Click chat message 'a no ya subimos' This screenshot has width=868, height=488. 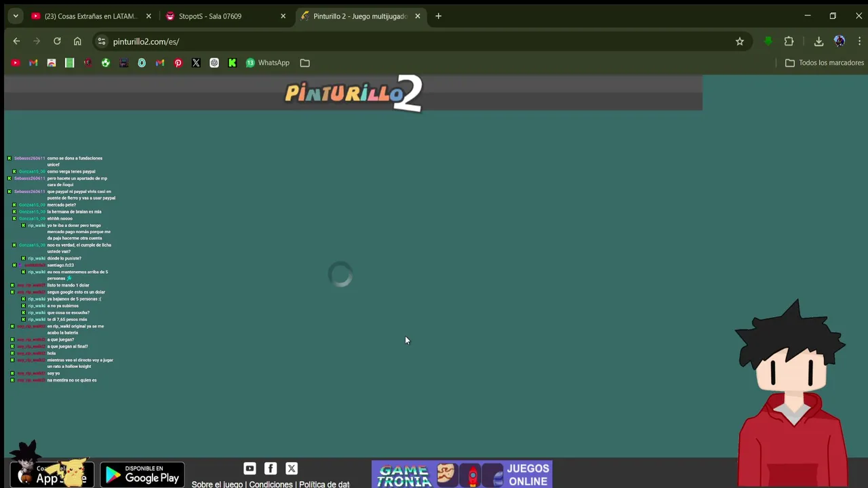pyautogui.click(x=62, y=306)
